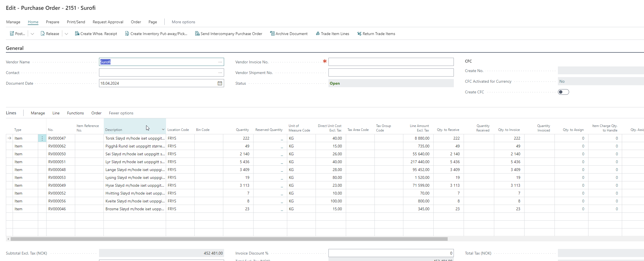Image resolution: width=644 pixels, height=261 pixels.
Task: Open the Document Date calendar picker
Action: [220, 83]
